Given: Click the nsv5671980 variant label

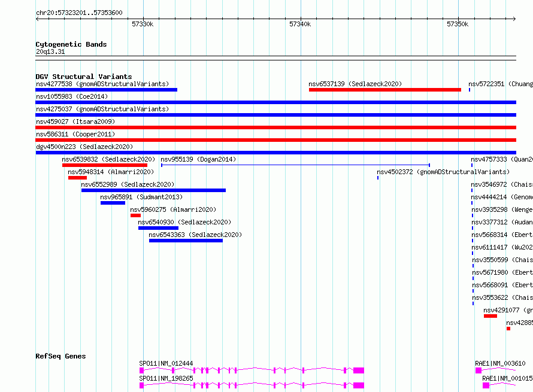Looking at the screenshot, I should click(502, 272).
